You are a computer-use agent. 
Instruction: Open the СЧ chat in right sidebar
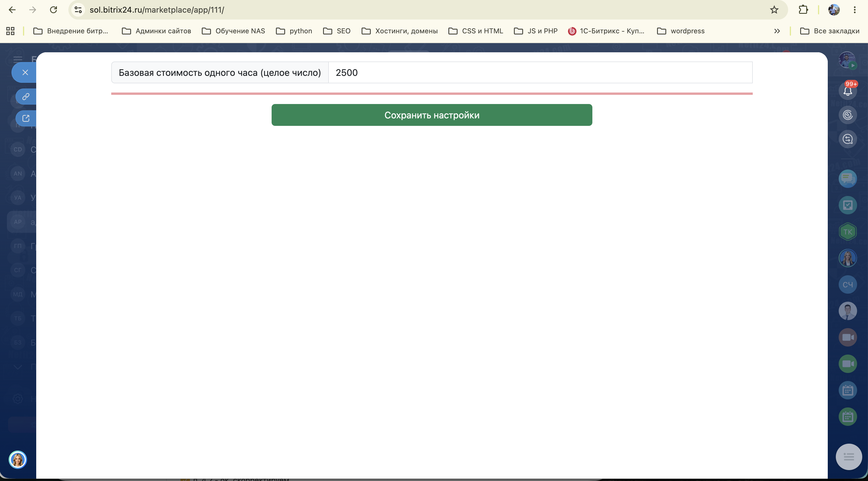pos(847,285)
